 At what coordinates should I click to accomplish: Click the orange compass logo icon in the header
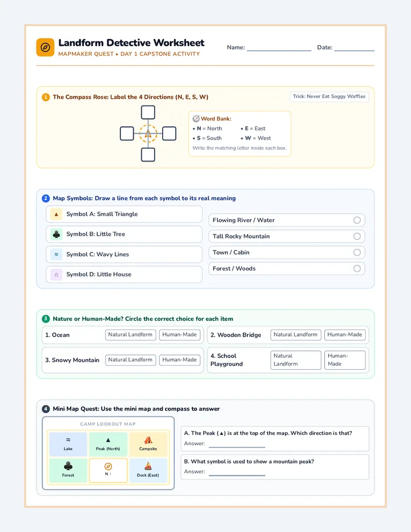coord(45,47)
